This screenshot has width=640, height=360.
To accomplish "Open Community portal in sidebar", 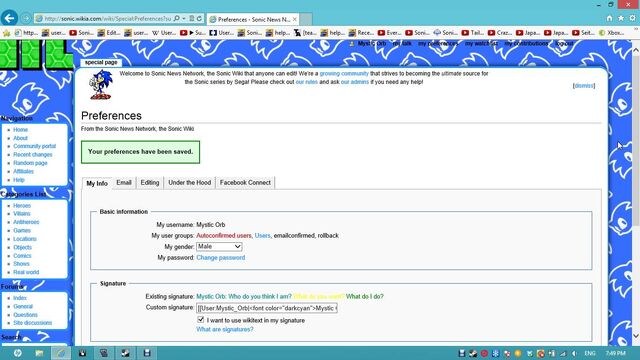I will [34, 146].
